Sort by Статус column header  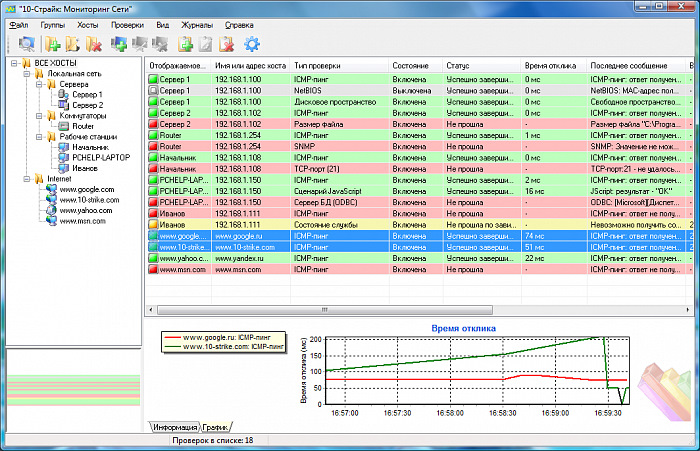point(458,65)
